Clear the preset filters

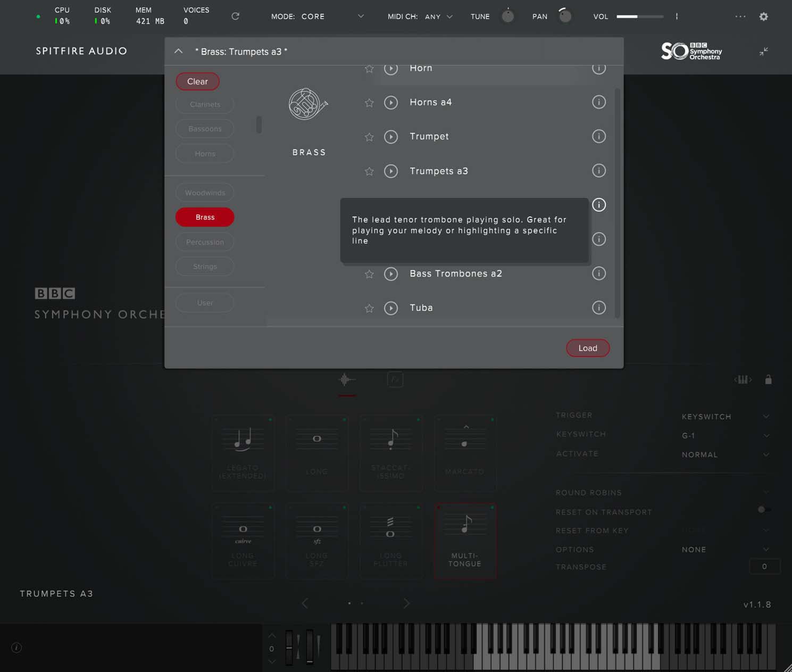point(197,81)
